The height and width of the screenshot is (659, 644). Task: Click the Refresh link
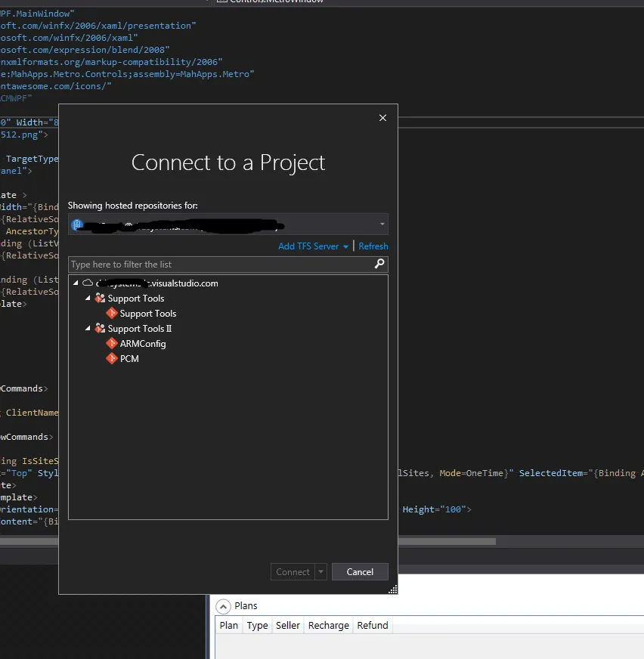click(x=373, y=246)
